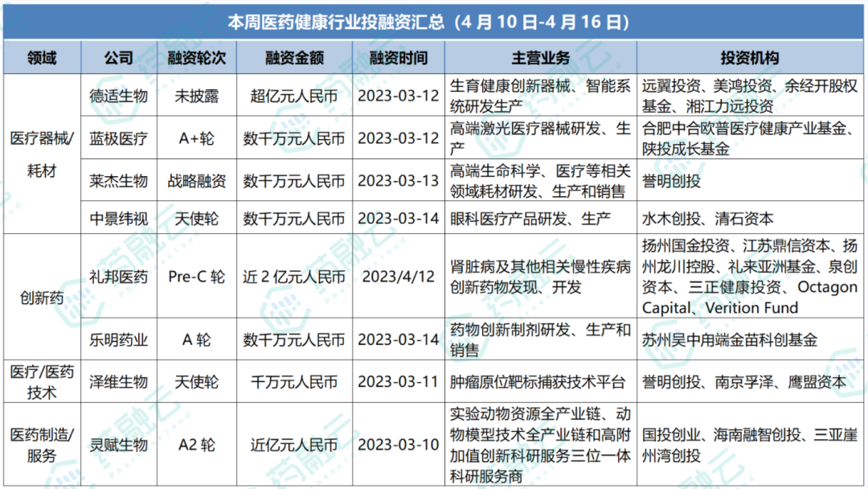Click date 2023-03-12 in 德适生物 row
868x489 pixels.
point(398,96)
